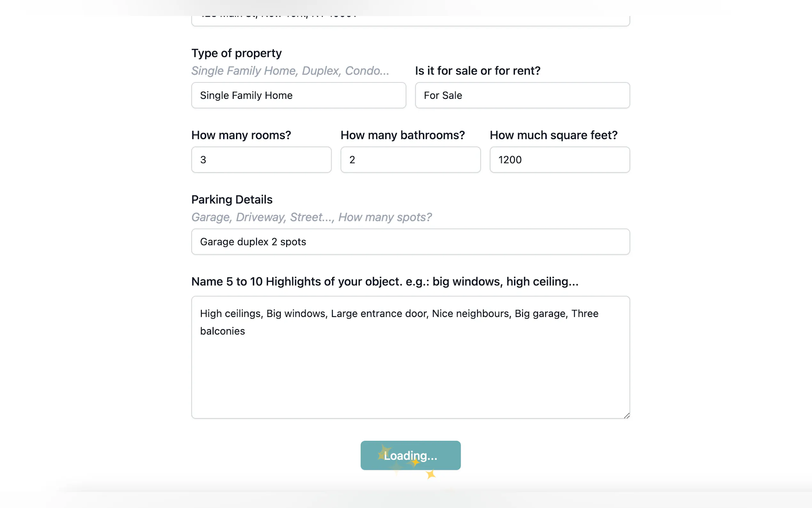
Task: Click the 'Single Family Home, Duplex, Condo...' hint text
Action: (x=290, y=71)
